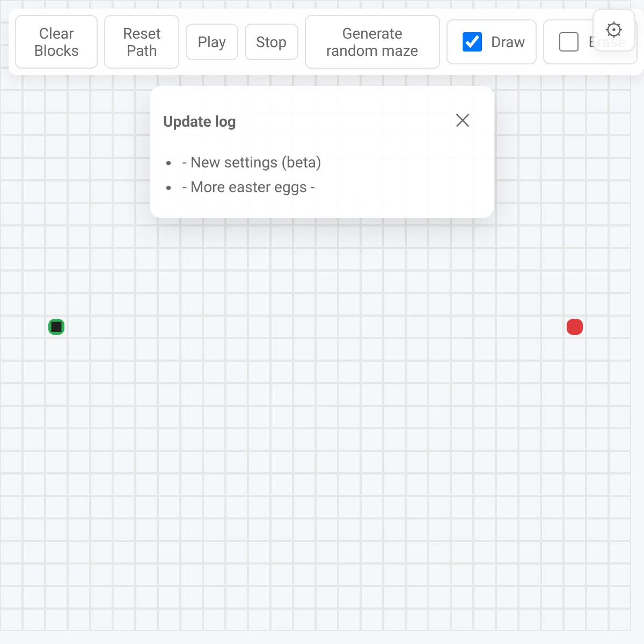Halt the animation with Stop

[x=271, y=42]
